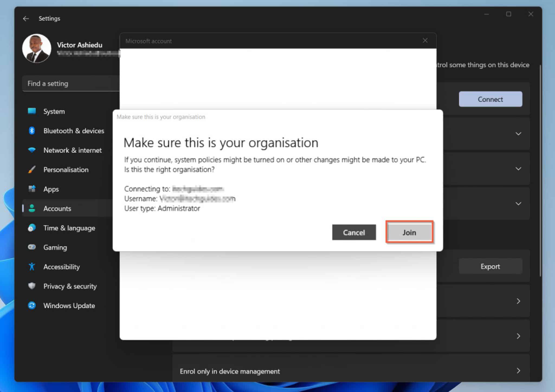
Task: Expand the topmost chevron on the right panel
Action: click(x=518, y=134)
